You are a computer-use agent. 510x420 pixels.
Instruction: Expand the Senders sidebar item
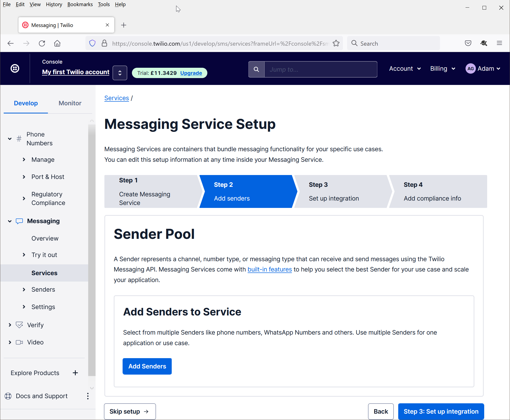click(x=24, y=289)
